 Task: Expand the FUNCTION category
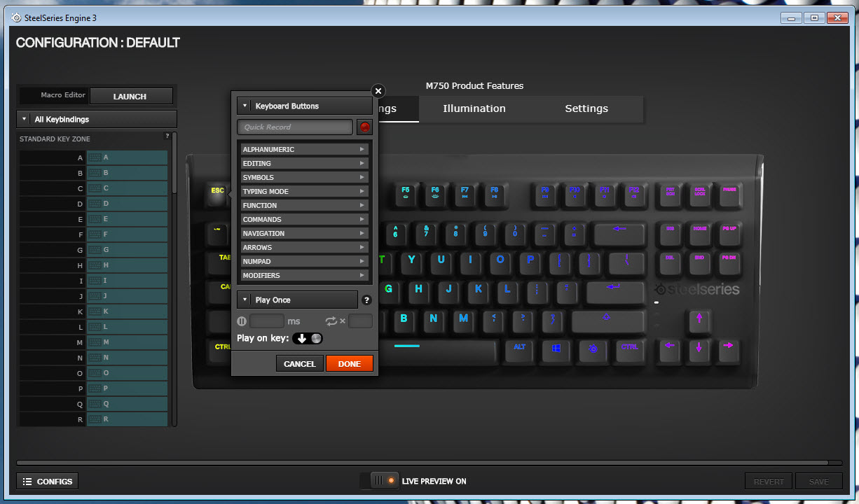[304, 206]
